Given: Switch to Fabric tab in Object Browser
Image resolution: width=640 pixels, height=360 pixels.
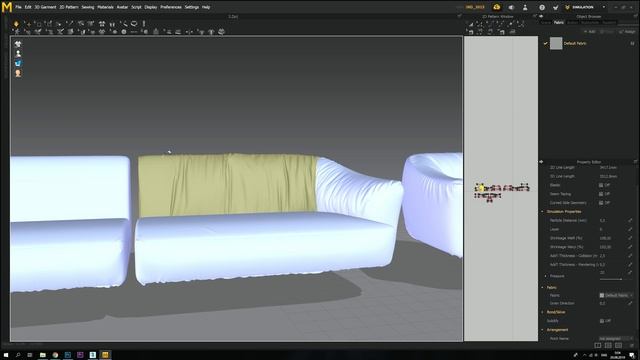Looking at the screenshot, I should [x=559, y=22].
